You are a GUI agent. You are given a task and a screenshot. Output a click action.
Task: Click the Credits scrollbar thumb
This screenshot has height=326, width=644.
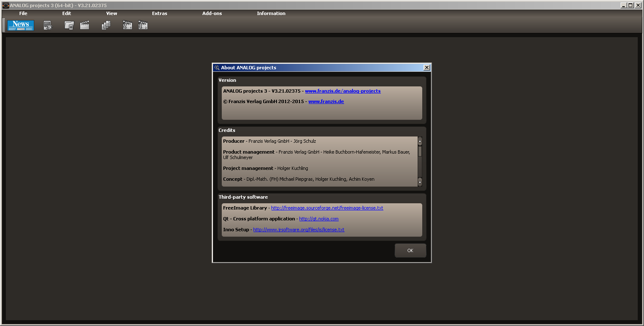(x=420, y=151)
